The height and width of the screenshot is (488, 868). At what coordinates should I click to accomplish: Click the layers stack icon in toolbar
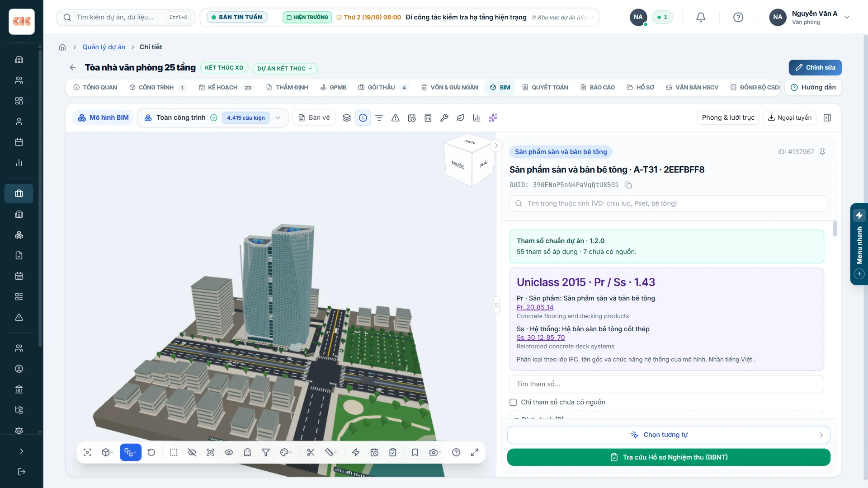[346, 118]
